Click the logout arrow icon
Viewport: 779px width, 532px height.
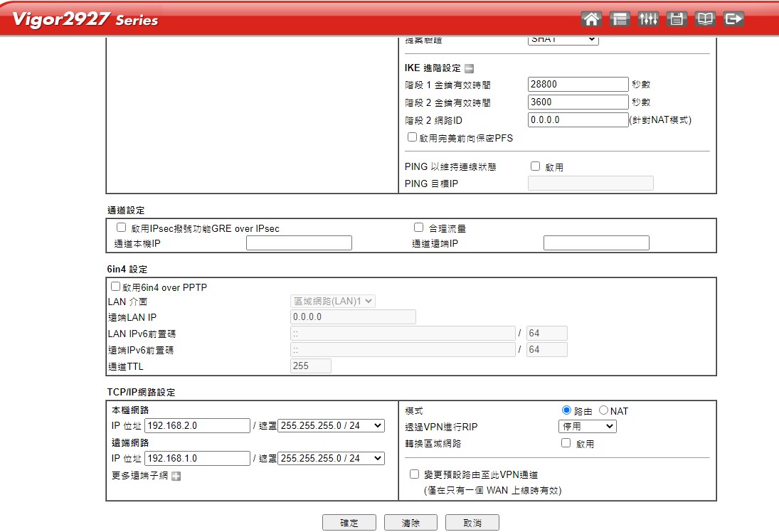click(733, 19)
